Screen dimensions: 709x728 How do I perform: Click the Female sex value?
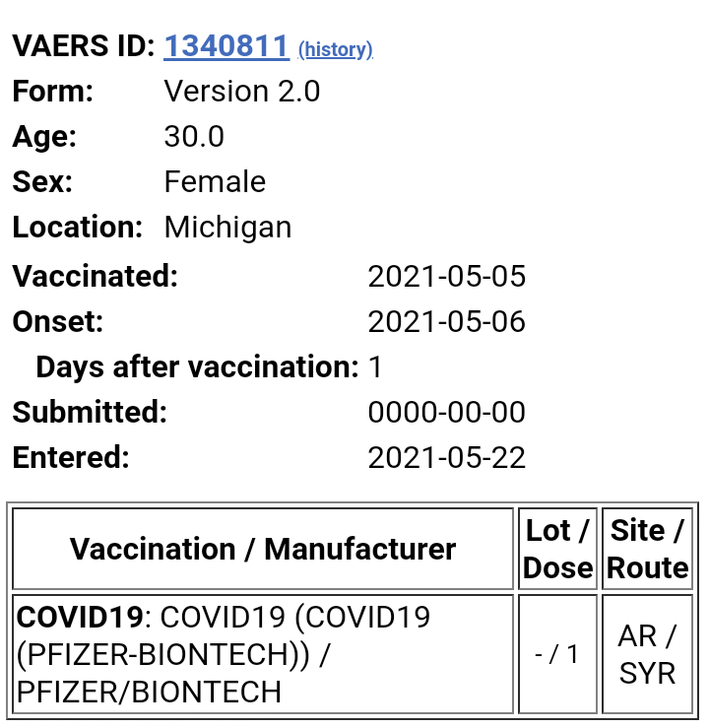tap(215, 182)
